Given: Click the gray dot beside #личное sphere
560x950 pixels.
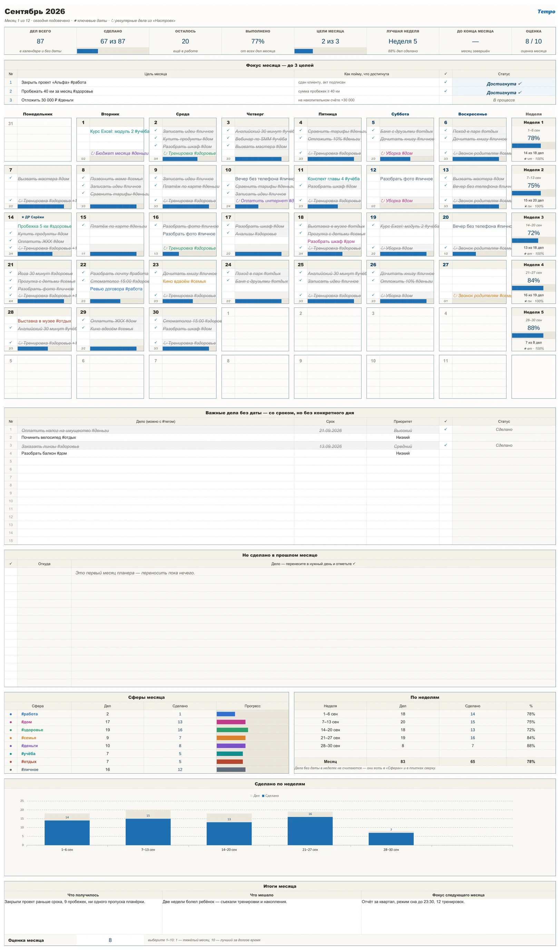Looking at the screenshot, I should pyautogui.click(x=11, y=770).
